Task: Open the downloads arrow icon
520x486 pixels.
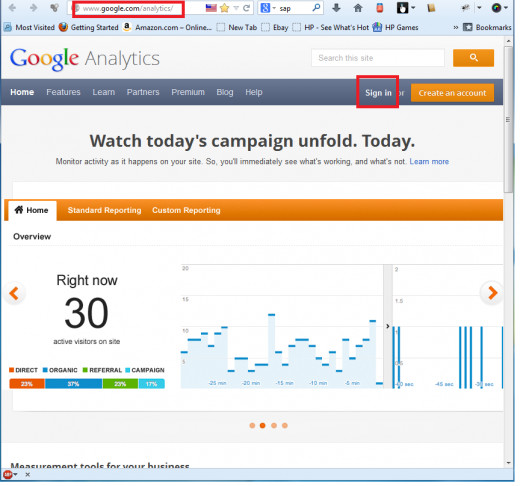Action: pos(336,8)
